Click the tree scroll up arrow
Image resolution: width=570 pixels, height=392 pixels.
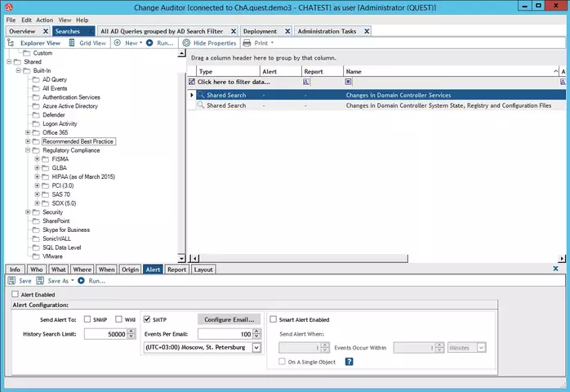182,53
